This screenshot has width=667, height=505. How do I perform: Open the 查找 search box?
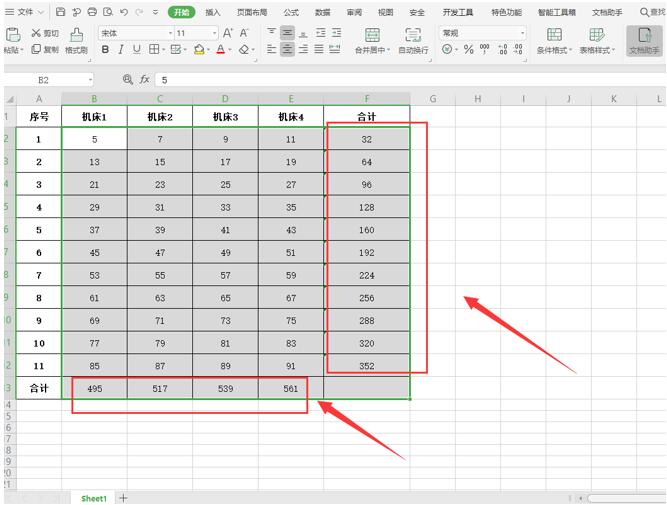pyautogui.click(x=653, y=12)
